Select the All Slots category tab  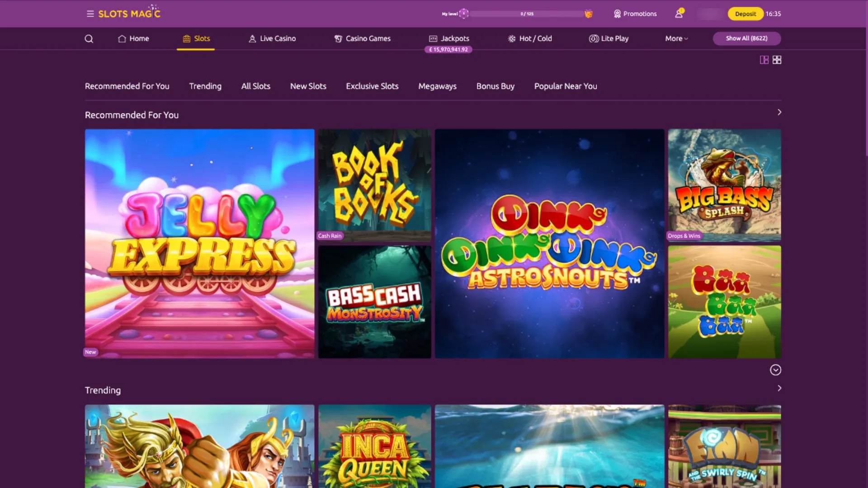pos(255,86)
